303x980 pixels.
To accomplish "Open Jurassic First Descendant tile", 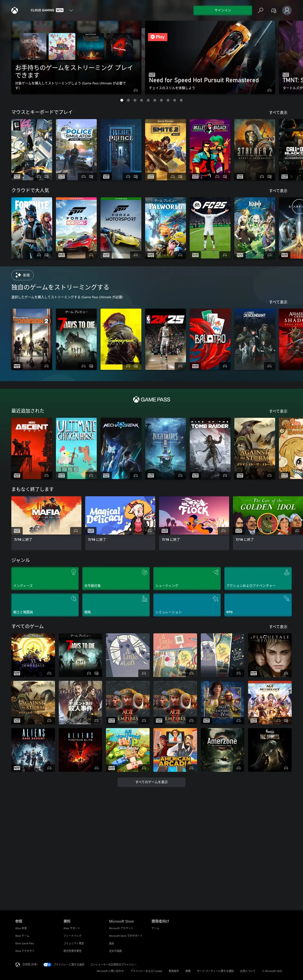I will pos(255,339).
